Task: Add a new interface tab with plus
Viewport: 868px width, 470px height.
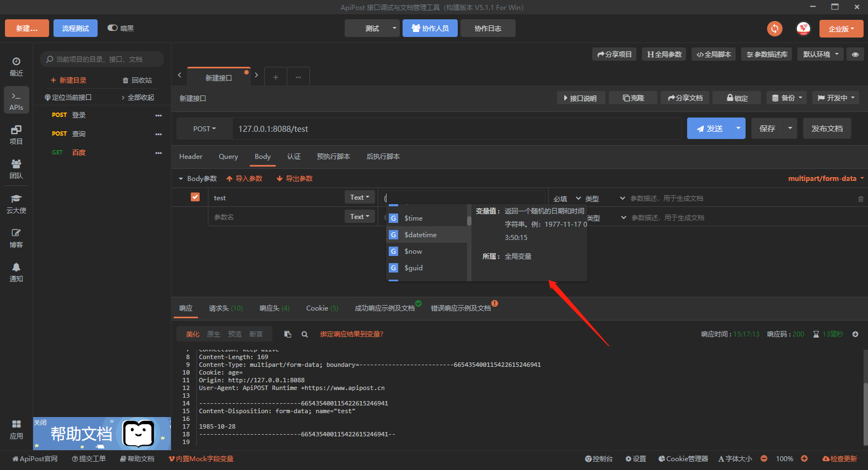Action: (x=276, y=77)
